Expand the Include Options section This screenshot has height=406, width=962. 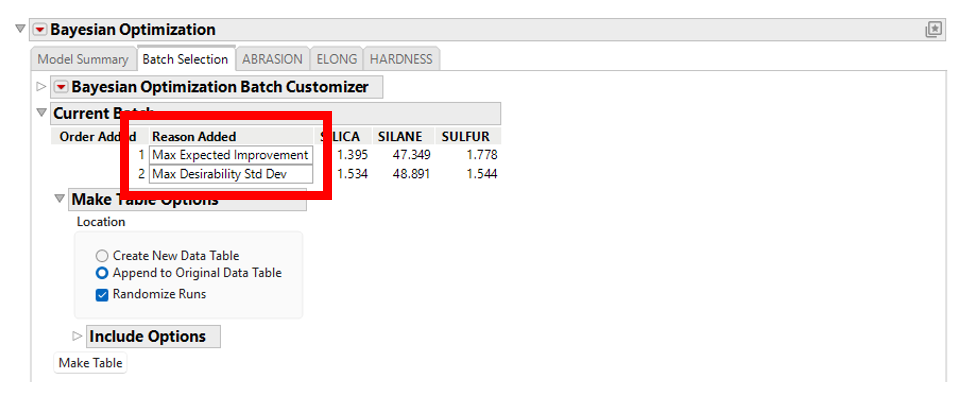pyautogui.click(x=77, y=336)
